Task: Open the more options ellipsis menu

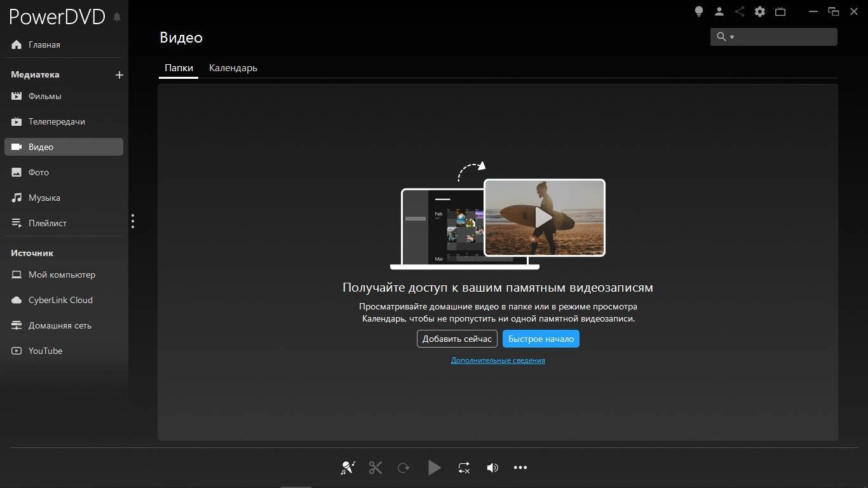Action: (x=520, y=468)
